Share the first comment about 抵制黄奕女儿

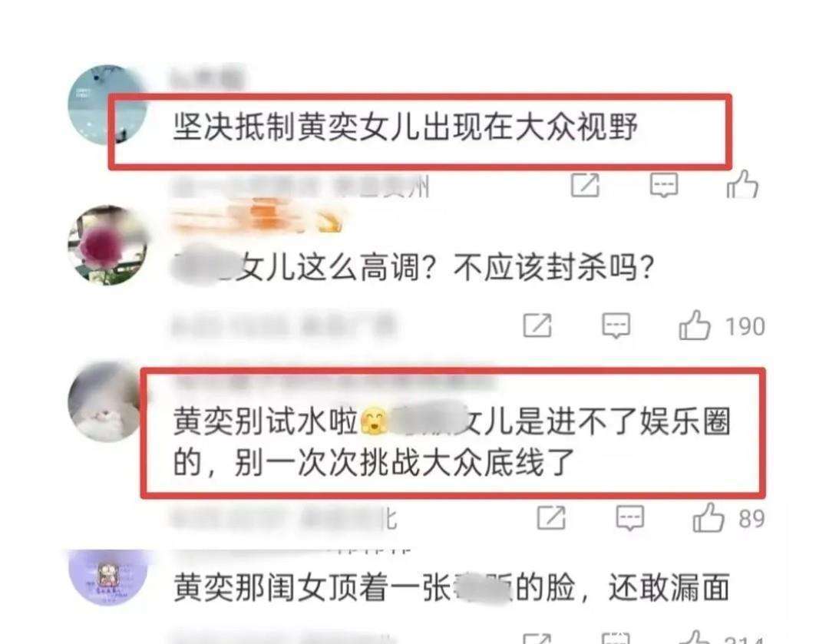tap(585, 185)
